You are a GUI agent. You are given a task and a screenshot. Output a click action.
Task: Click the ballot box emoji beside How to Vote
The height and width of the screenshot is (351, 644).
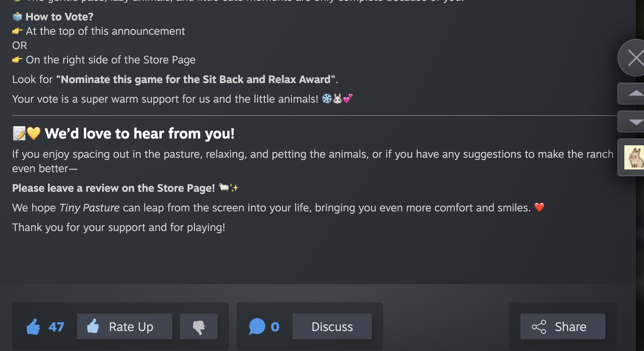click(17, 17)
